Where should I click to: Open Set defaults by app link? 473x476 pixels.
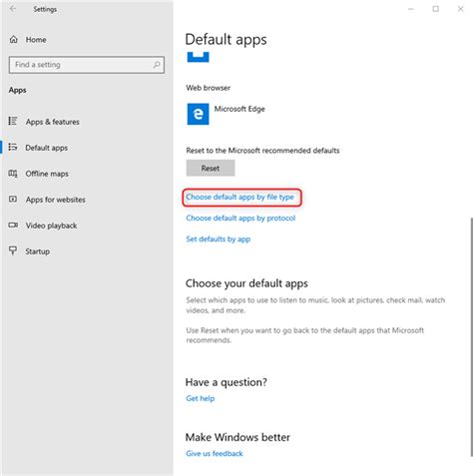[218, 239]
